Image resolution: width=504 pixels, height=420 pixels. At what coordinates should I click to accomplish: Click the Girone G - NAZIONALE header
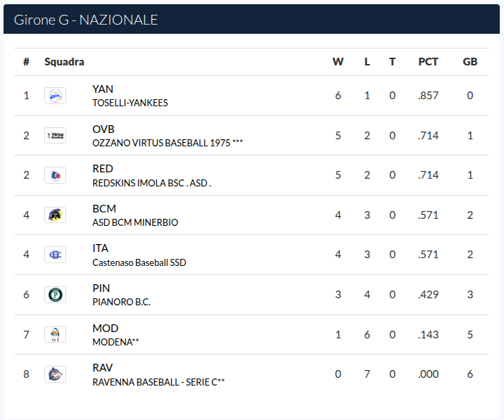click(86, 20)
